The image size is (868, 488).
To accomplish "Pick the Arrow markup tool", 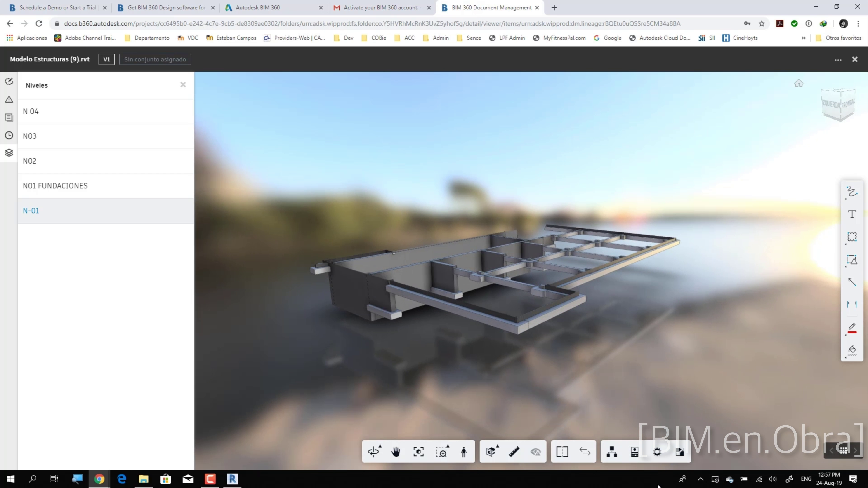I will [852, 282].
